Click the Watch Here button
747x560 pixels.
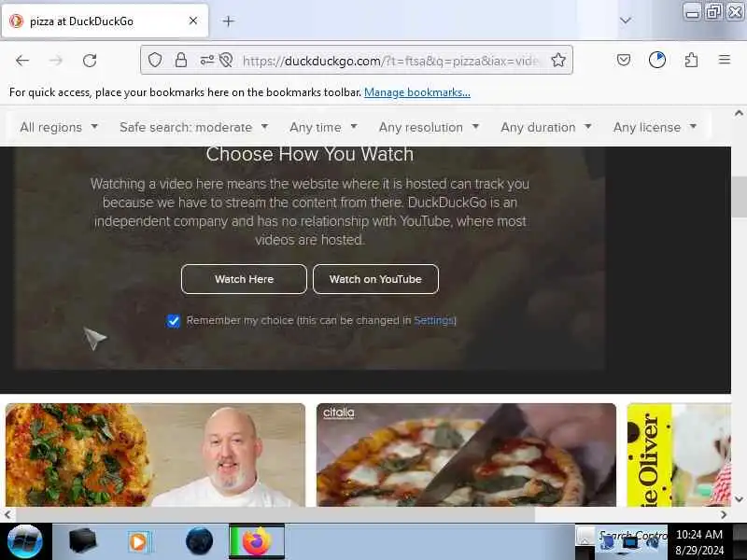244,279
